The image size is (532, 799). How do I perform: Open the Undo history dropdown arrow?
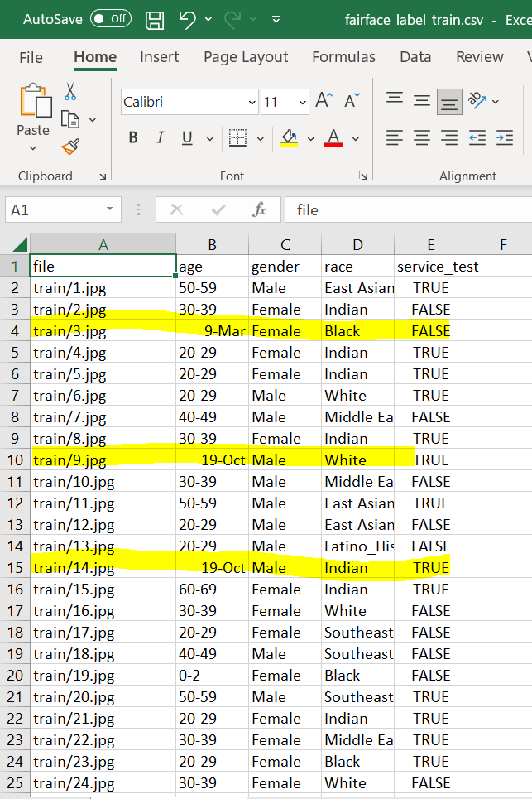click(208, 19)
